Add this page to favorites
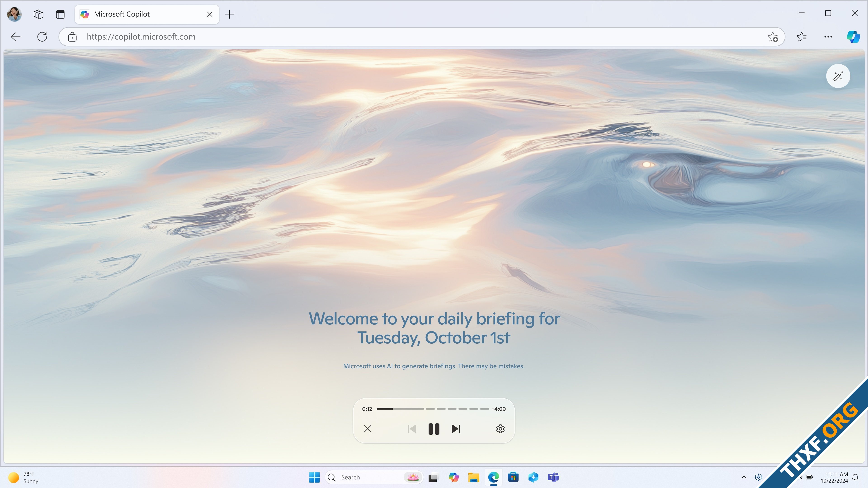868x488 pixels. tap(773, 37)
